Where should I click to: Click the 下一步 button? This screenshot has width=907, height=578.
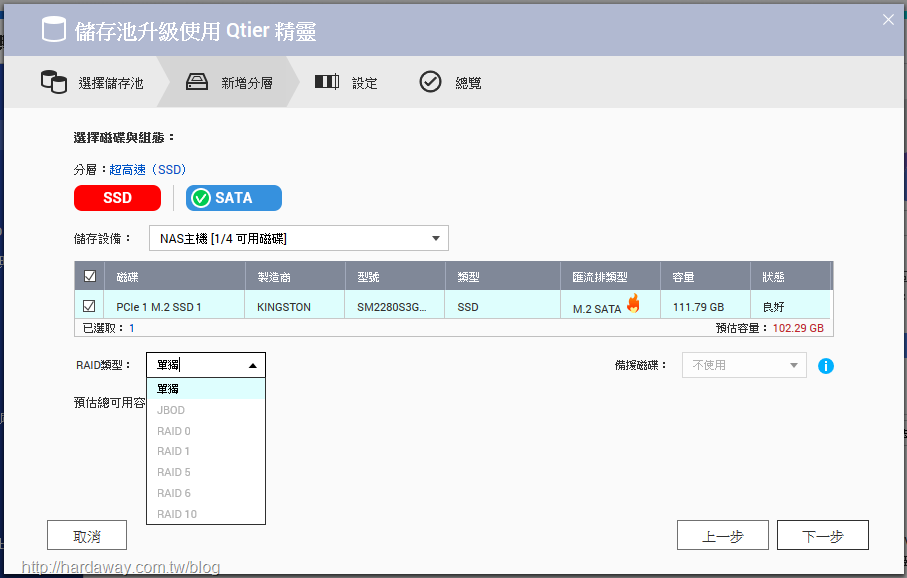click(823, 535)
